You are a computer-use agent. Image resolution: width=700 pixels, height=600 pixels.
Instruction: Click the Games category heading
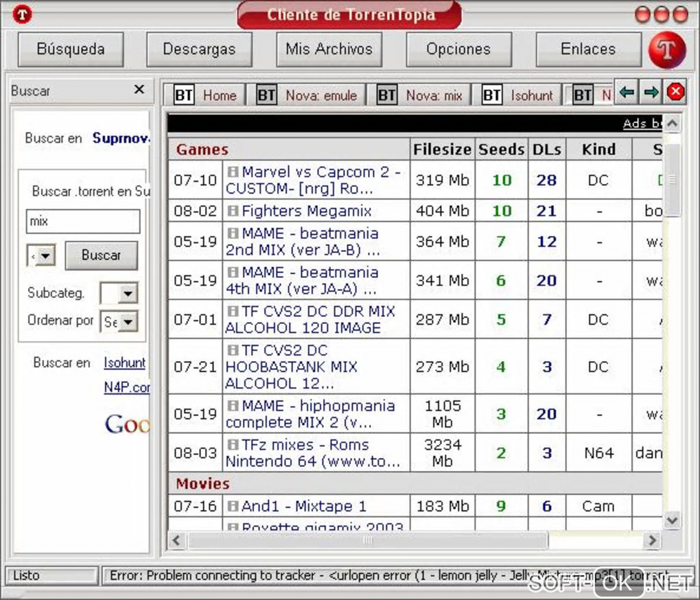202,150
